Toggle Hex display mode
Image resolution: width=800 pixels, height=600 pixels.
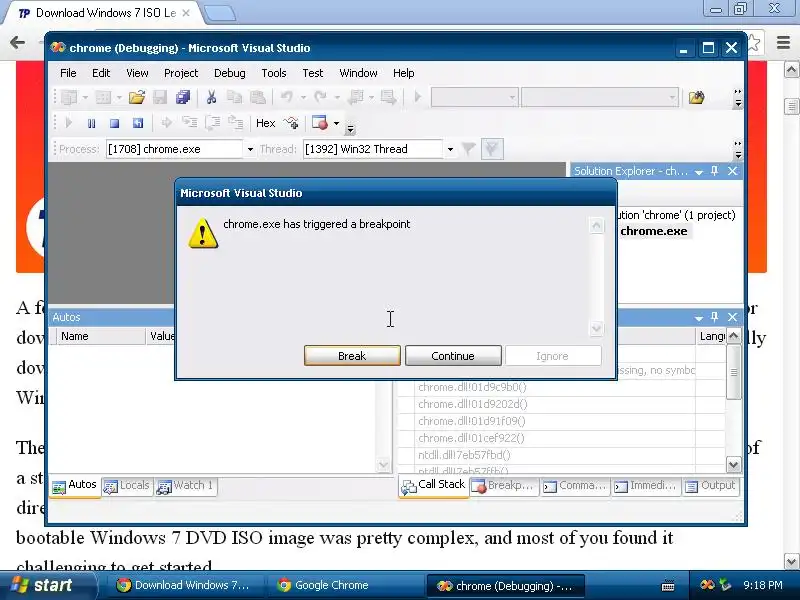coord(265,123)
